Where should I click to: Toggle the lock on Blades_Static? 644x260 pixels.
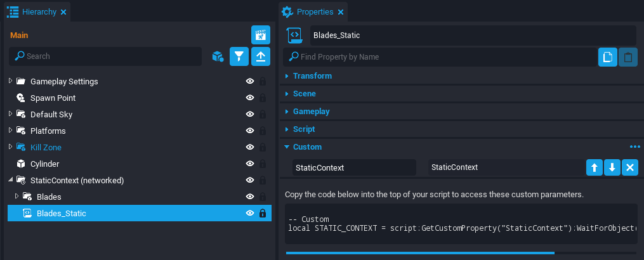pos(262,214)
